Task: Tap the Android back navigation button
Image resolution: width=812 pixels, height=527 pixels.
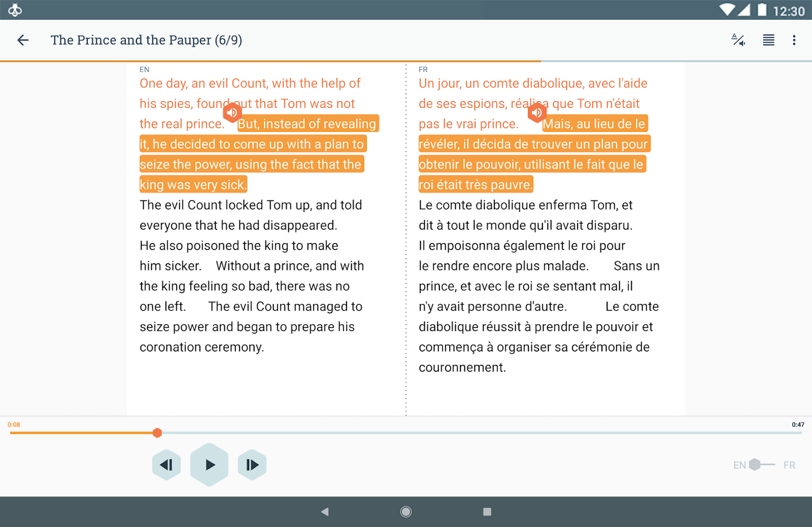Action: (324, 512)
